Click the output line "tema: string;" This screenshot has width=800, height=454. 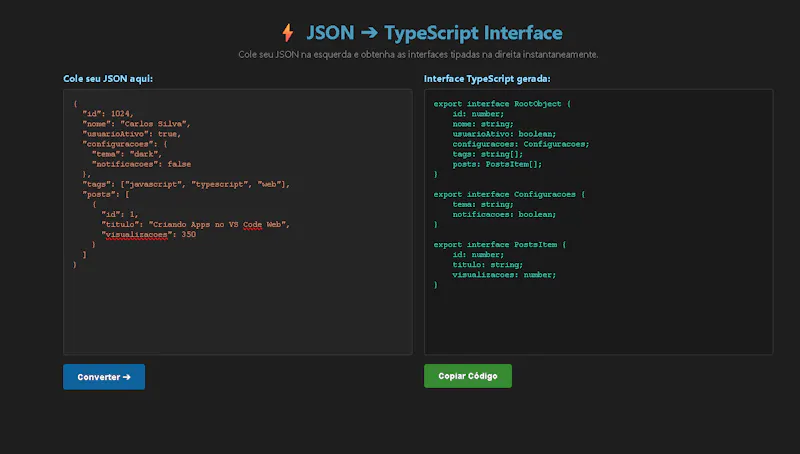483,205
